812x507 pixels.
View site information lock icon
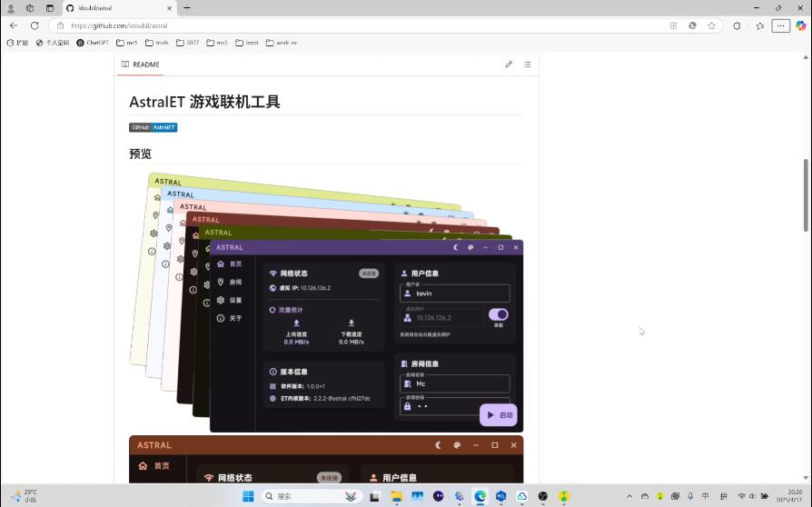pos(60,25)
